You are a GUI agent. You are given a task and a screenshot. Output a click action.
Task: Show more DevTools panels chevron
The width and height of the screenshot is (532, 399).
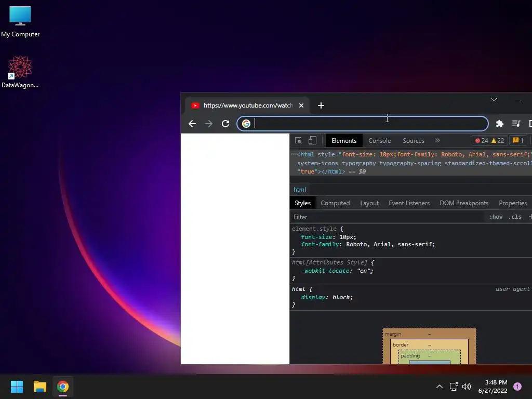(437, 140)
